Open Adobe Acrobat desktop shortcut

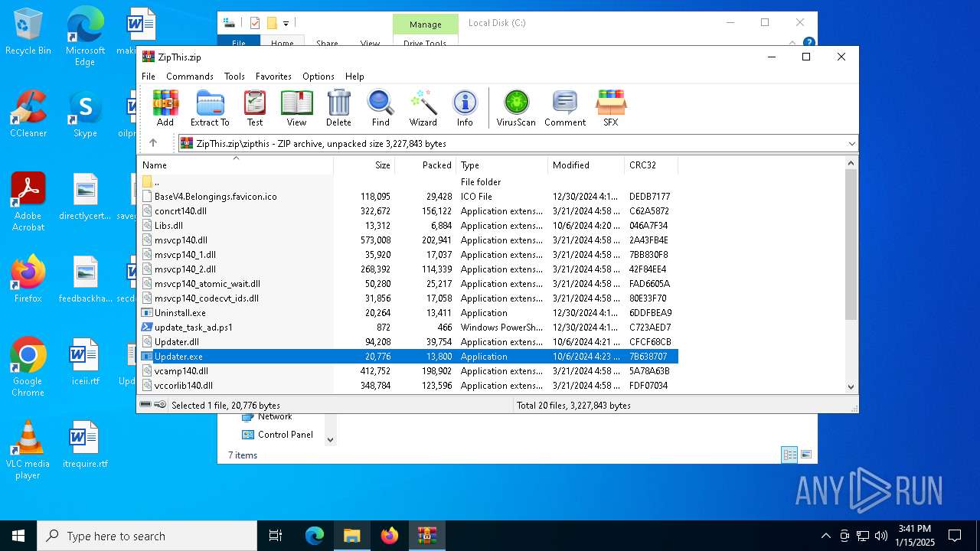28,201
